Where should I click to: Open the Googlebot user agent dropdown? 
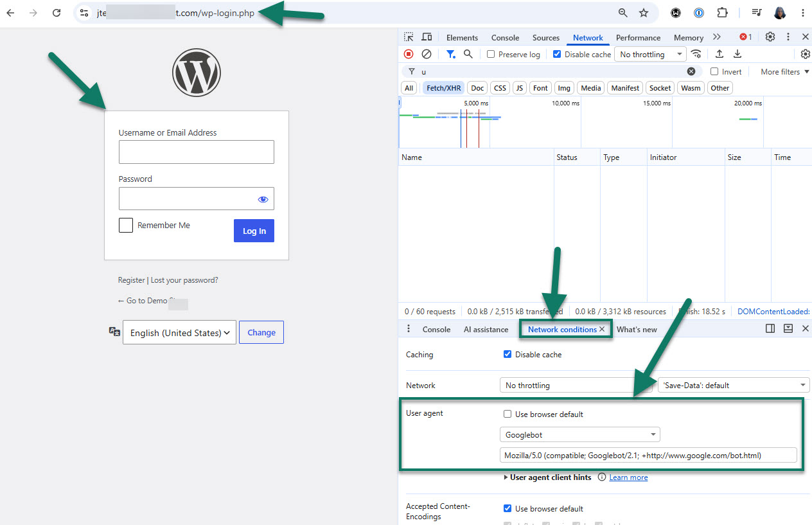pos(580,434)
